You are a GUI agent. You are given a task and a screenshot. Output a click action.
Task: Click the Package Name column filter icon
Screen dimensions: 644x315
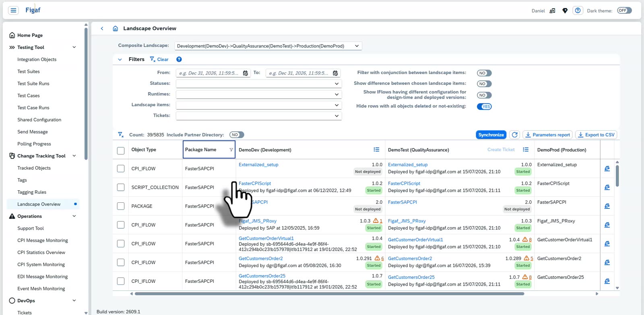231,150
